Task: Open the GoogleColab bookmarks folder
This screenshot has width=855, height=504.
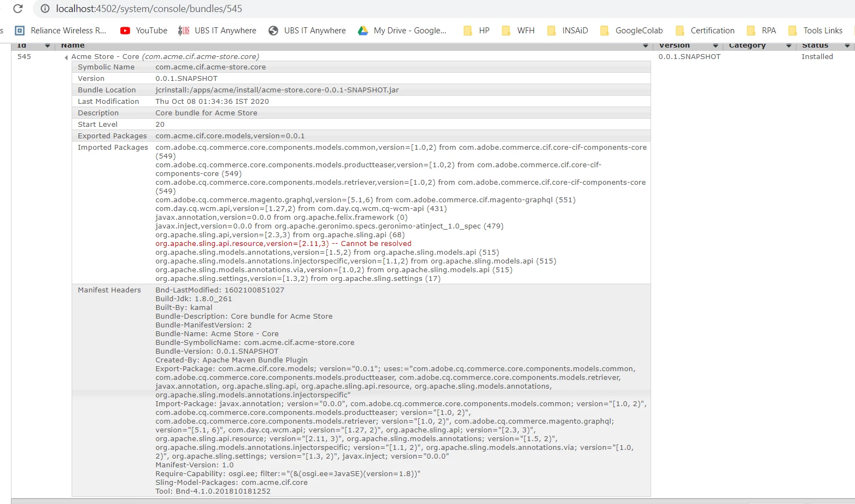Action: tap(631, 31)
